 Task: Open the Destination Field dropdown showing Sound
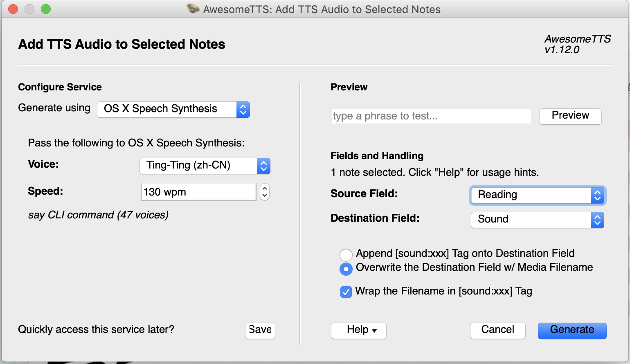tap(538, 220)
